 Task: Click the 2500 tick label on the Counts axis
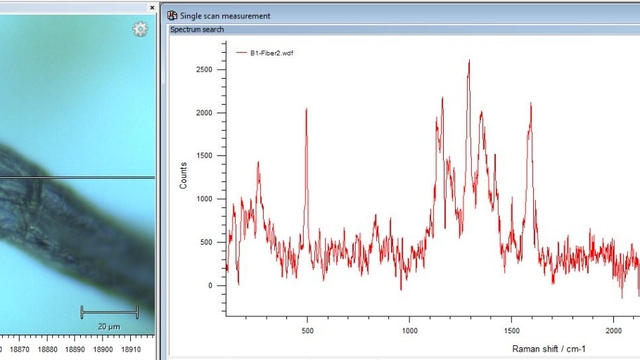[204, 70]
